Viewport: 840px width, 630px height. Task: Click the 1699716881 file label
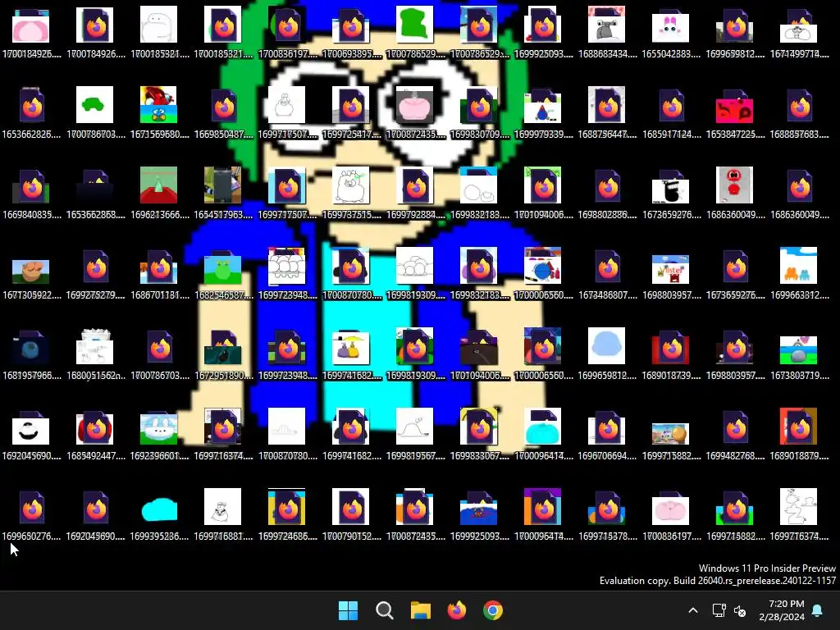[223, 536]
